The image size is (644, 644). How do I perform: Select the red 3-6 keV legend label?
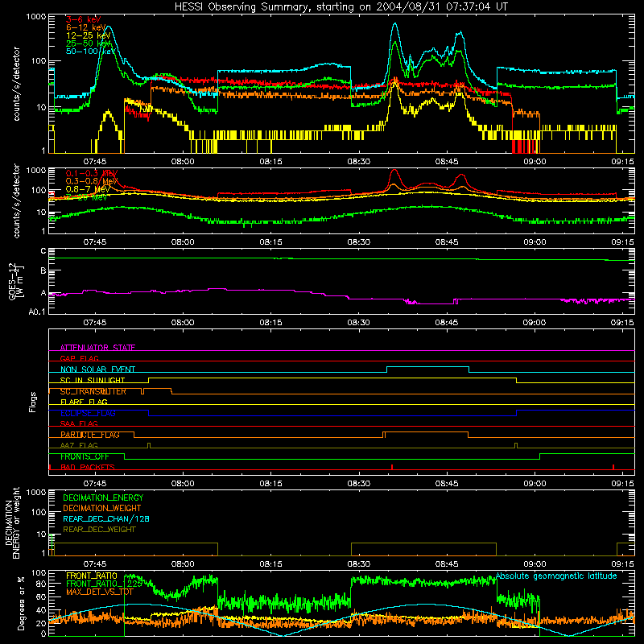[x=83, y=19]
